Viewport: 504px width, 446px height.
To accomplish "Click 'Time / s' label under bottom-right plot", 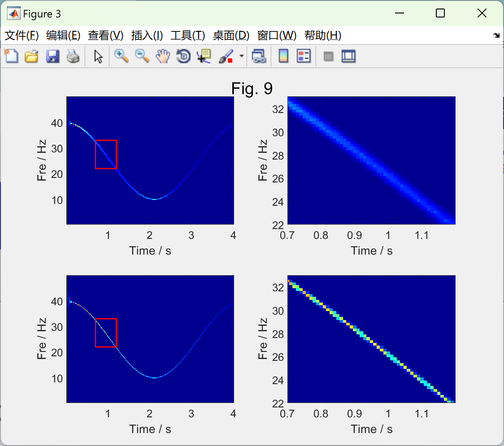I will [x=372, y=429].
